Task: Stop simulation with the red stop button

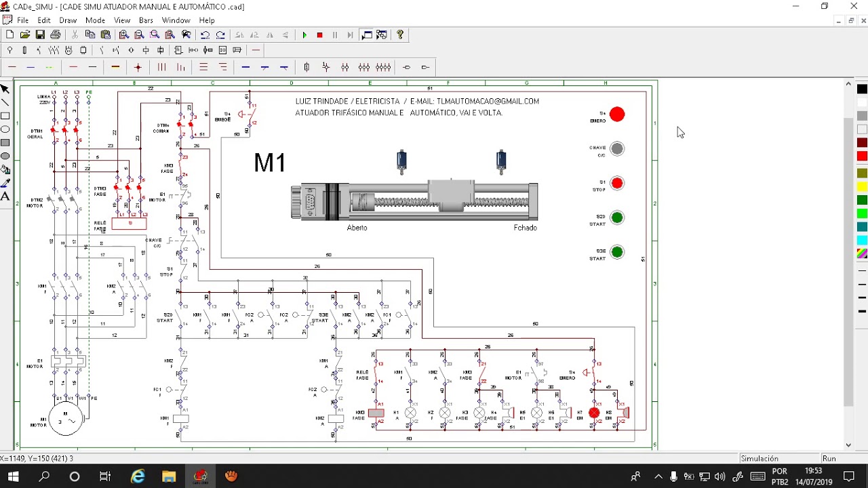Action: point(319,35)
